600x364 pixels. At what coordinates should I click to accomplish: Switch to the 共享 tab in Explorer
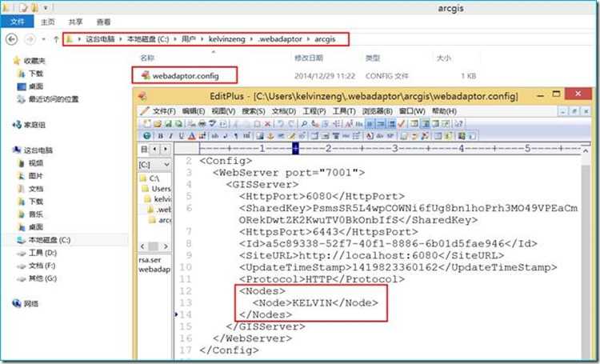point(75,22)
